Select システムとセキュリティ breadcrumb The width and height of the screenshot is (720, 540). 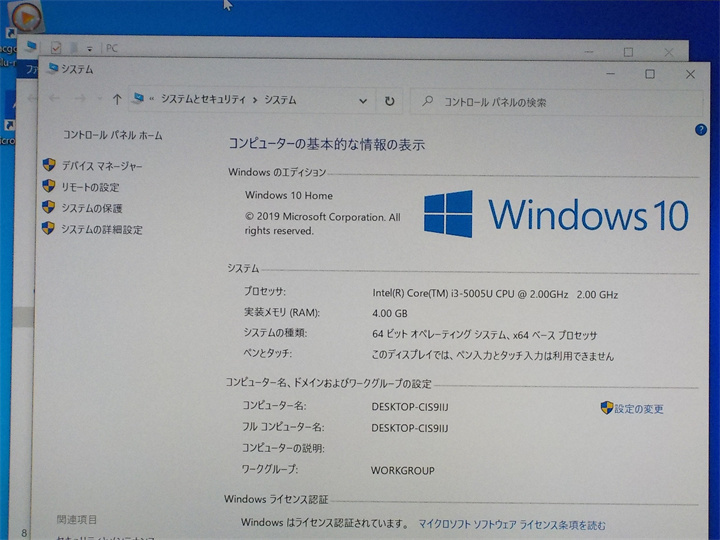pyautogui.click(x=203, y=99)
